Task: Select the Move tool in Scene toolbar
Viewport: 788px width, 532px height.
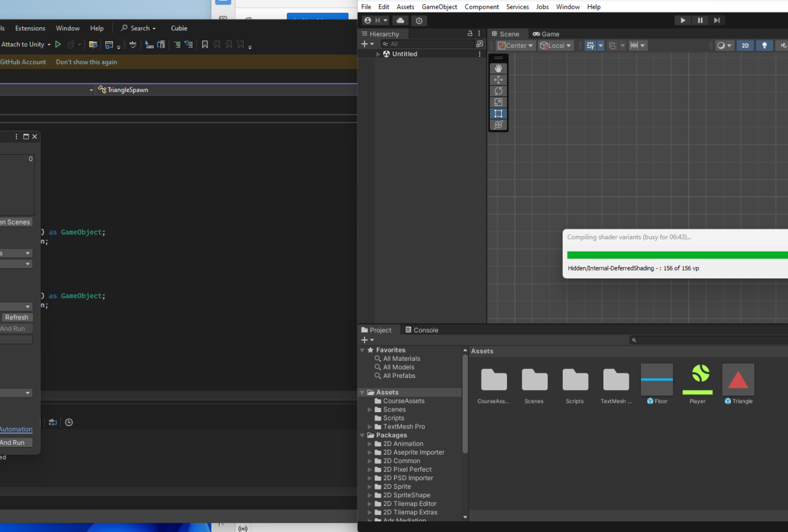Action: click(x=498, y=80)
